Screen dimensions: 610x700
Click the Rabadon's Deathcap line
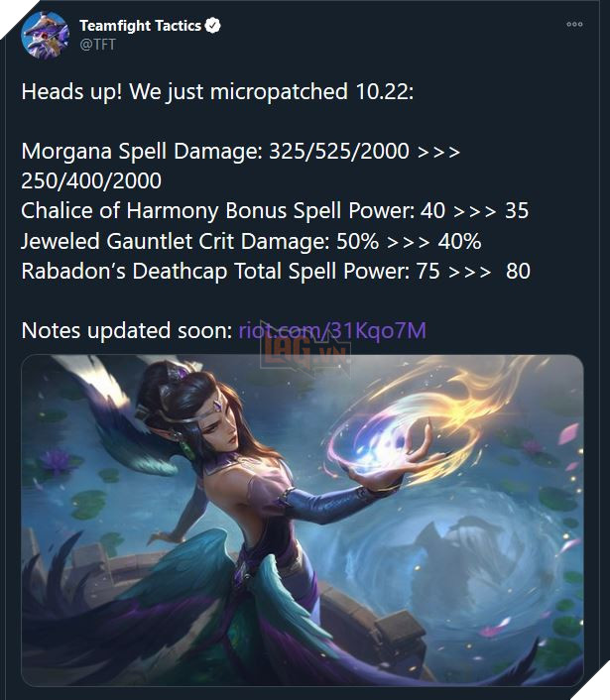click(x=276, y=271)
